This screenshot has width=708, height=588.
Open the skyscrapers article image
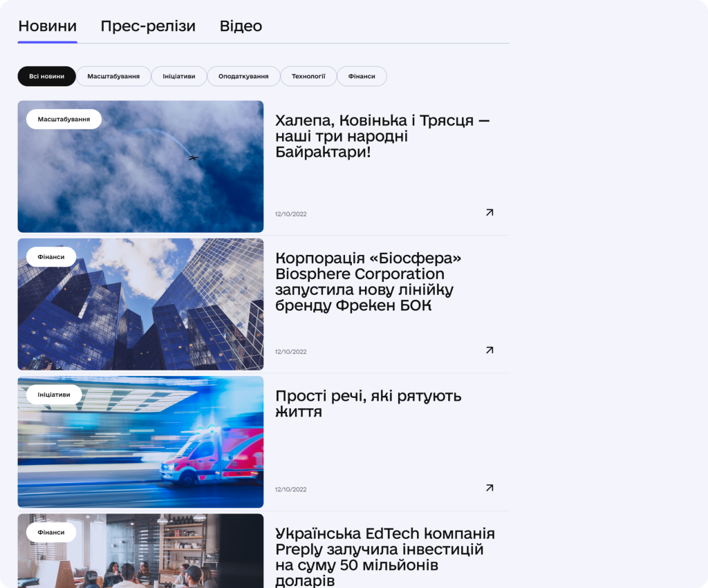click(x=140, y=304)
